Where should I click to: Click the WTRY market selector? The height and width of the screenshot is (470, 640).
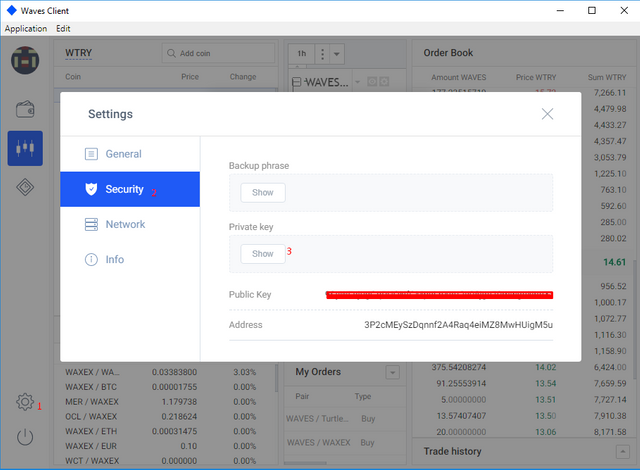click(x=78, y=53)
